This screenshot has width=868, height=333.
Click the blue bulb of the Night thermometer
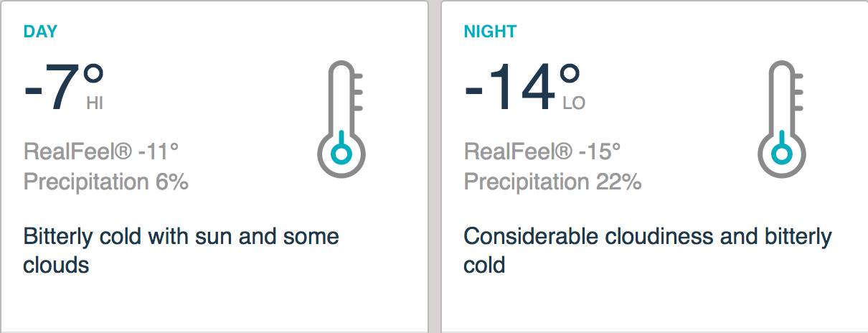(782, 154)
